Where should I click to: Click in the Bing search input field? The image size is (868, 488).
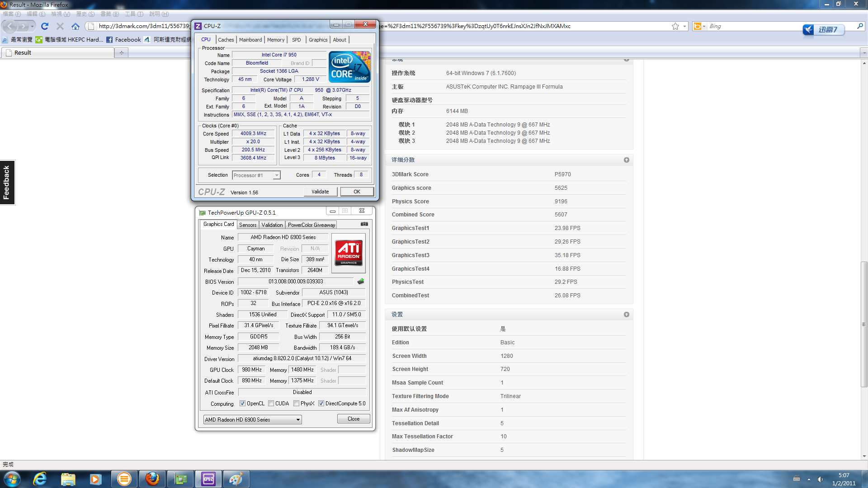coord(781,26)
